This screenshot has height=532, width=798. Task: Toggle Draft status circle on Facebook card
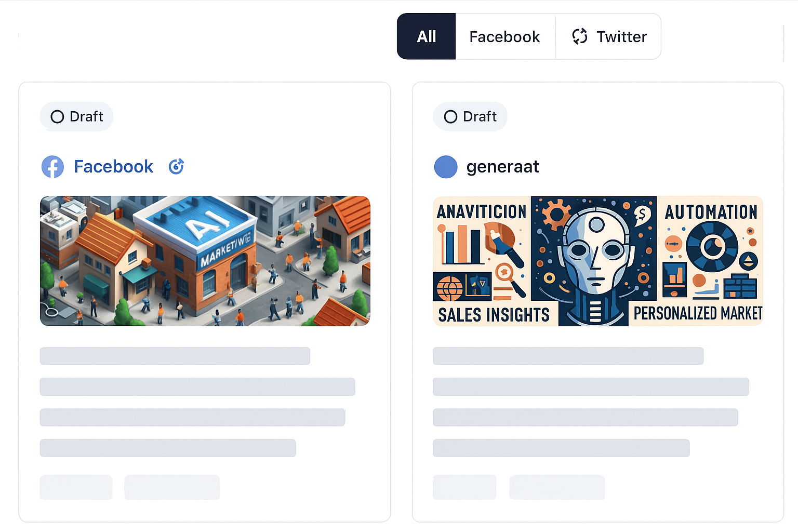coord(57,117)
